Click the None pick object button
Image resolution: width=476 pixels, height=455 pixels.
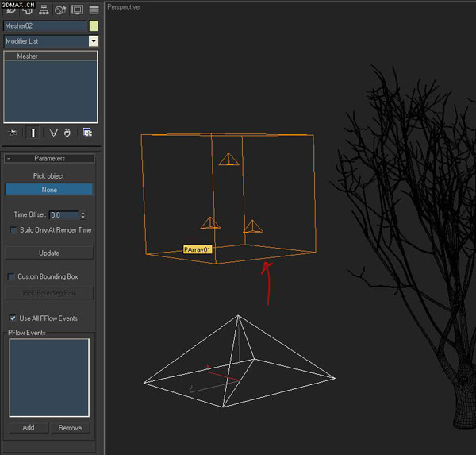pos(49,190)
